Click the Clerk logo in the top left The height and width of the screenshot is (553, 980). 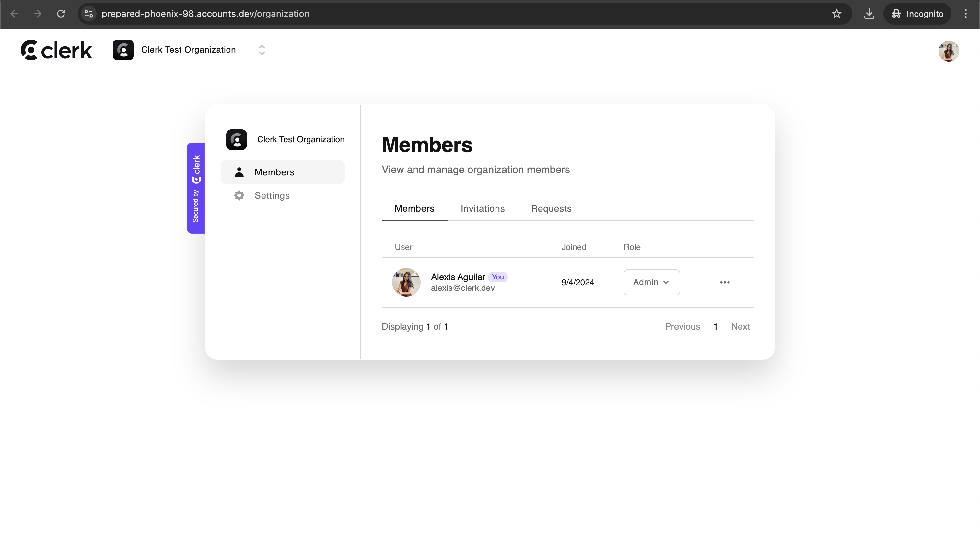click(x=55, y=50)
